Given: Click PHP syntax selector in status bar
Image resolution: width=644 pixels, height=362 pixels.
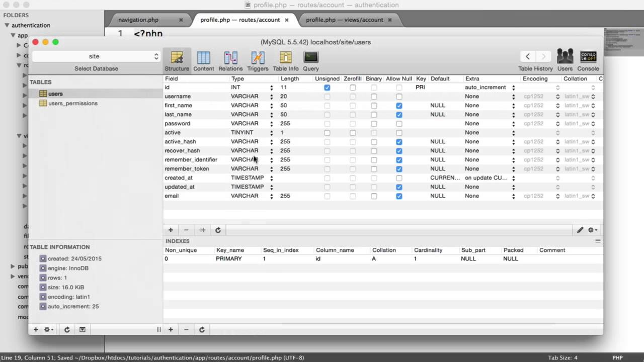Looking at the screenshot, I should point(617,357).
